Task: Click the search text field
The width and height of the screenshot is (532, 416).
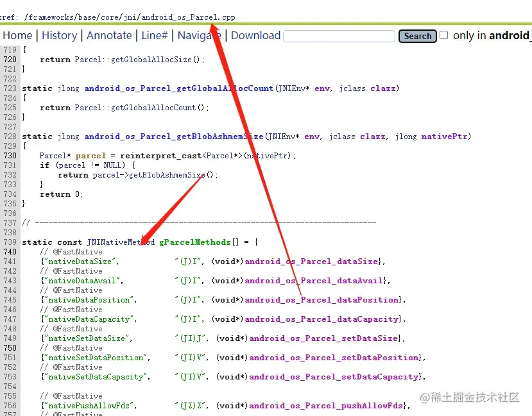Action: click(339, 36)
